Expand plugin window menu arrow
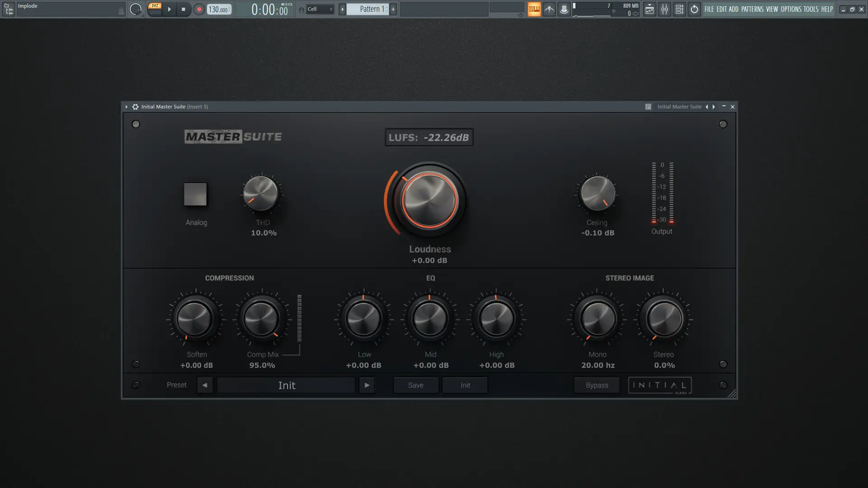 click(127, 107)
